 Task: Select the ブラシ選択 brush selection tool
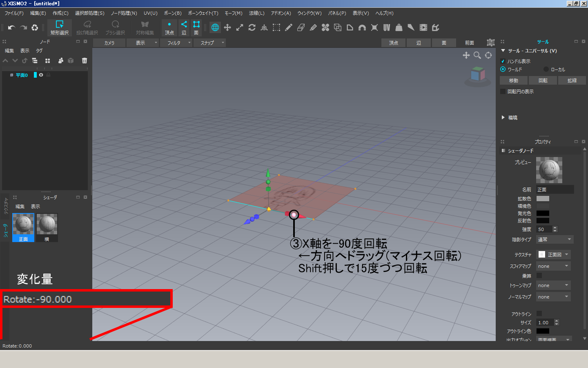[115, 28]
